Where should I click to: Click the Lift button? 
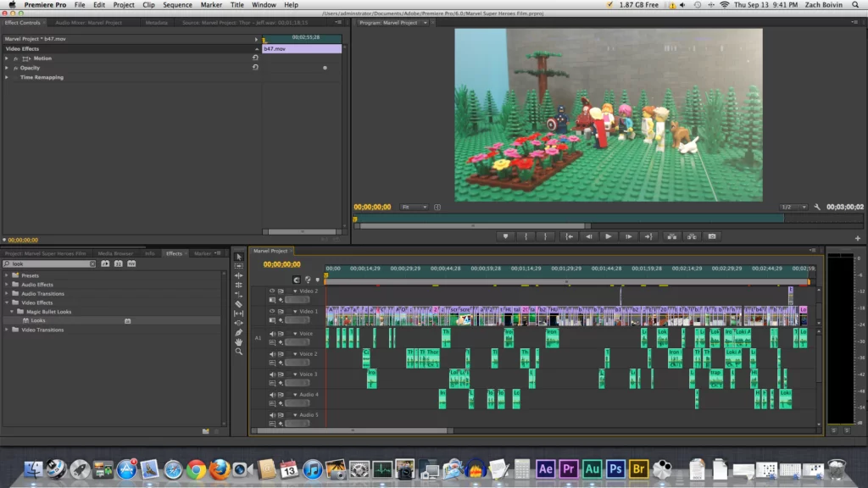coord(672,237)
